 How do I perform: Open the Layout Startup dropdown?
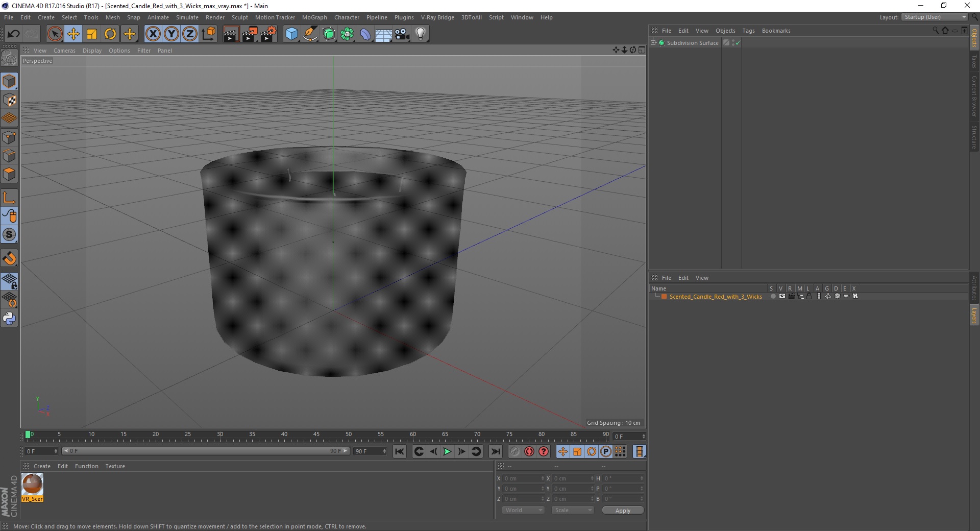(x=935, y=17)
